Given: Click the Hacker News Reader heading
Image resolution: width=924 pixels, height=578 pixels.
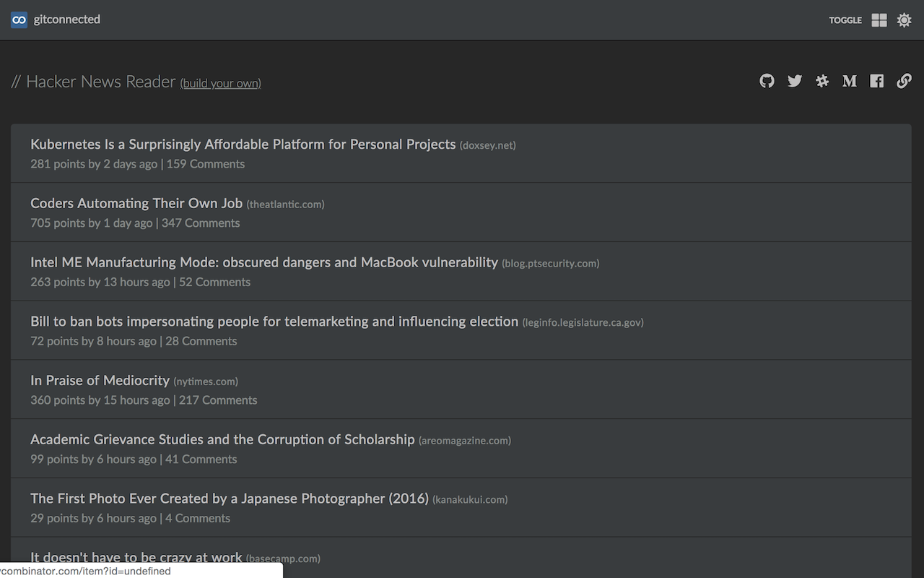Looking at the screenshot, I should 93,82.
